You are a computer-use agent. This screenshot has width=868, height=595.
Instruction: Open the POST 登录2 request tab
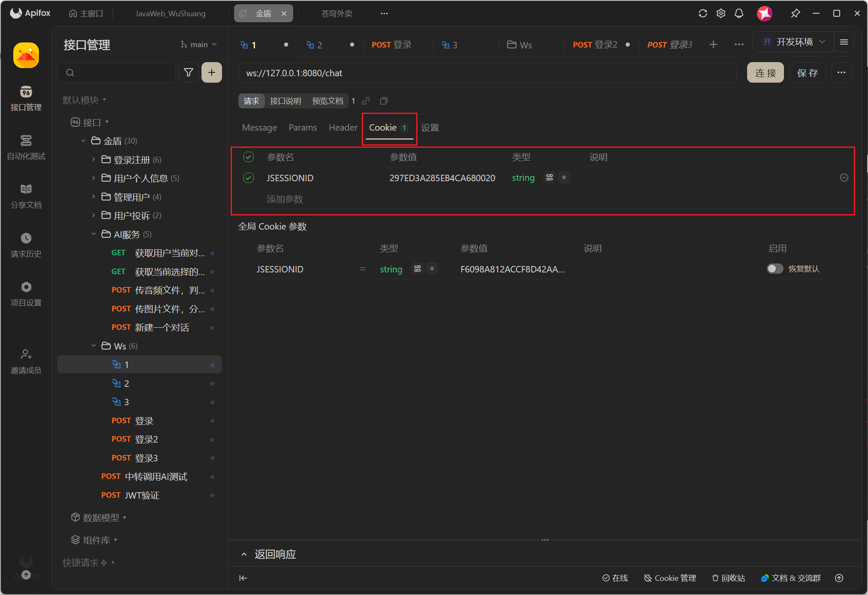[x=595, y=45]
